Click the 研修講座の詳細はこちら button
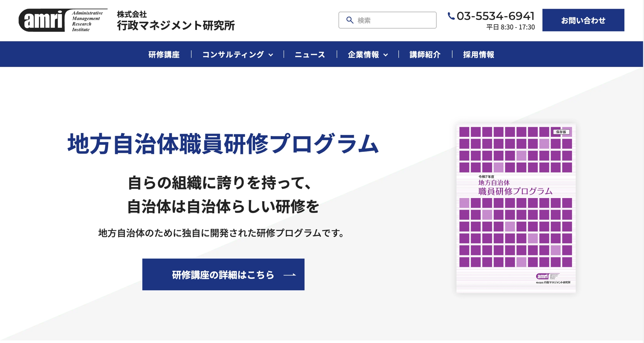 pyautogui.click(x=223, y=274)
